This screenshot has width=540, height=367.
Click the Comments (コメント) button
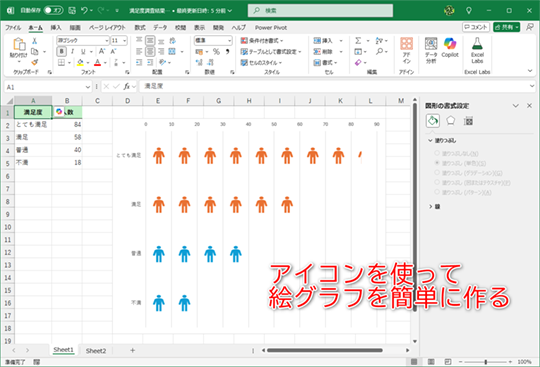pyautogui.click(x=476, y=27)
